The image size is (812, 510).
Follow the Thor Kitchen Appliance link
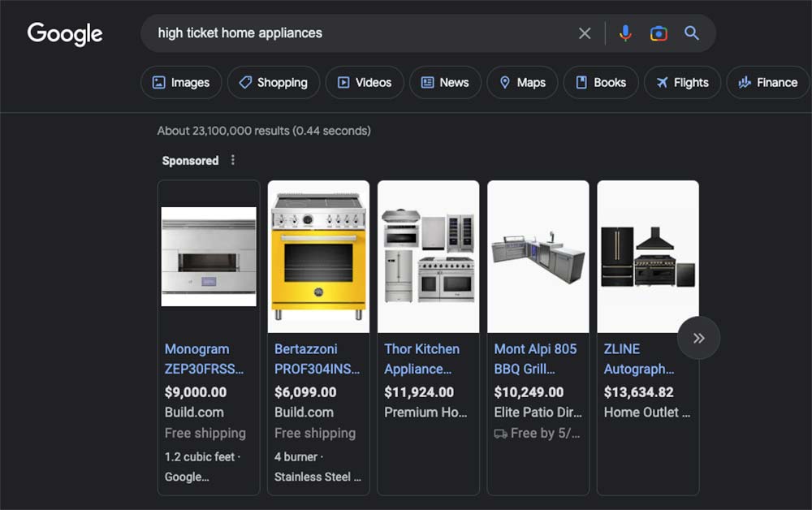tap(421, 359)
